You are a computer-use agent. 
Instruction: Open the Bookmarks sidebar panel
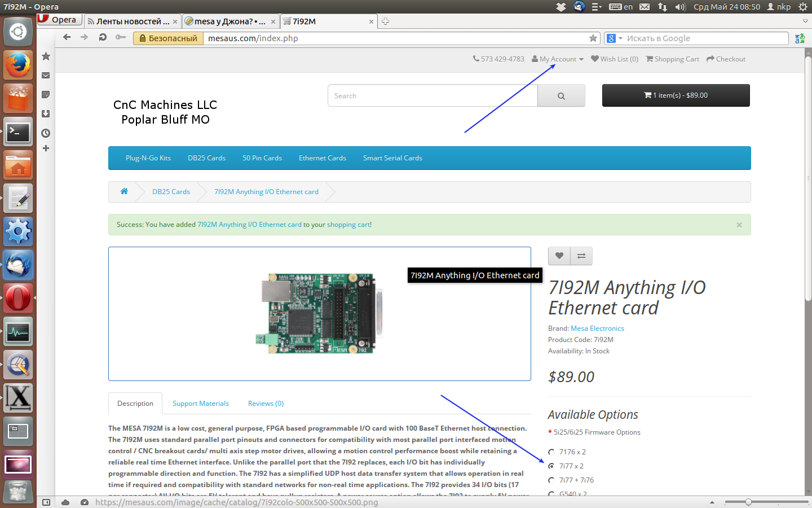pos(46,56)
